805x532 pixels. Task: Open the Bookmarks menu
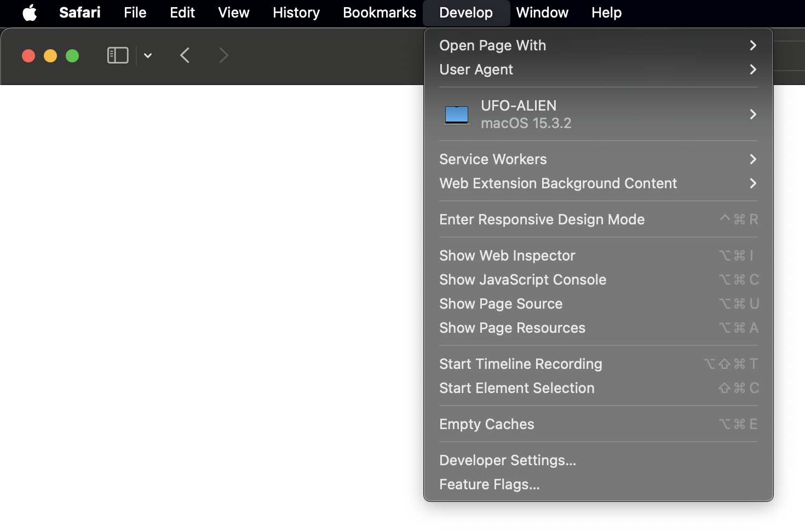(380, 13)
